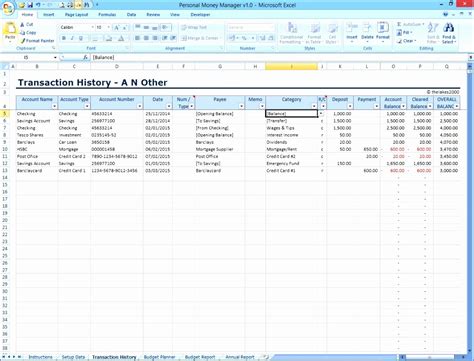Select the Tesco Shares account cell
The width and height of the screenshot is (474, 361).
[x=37, y=135]
